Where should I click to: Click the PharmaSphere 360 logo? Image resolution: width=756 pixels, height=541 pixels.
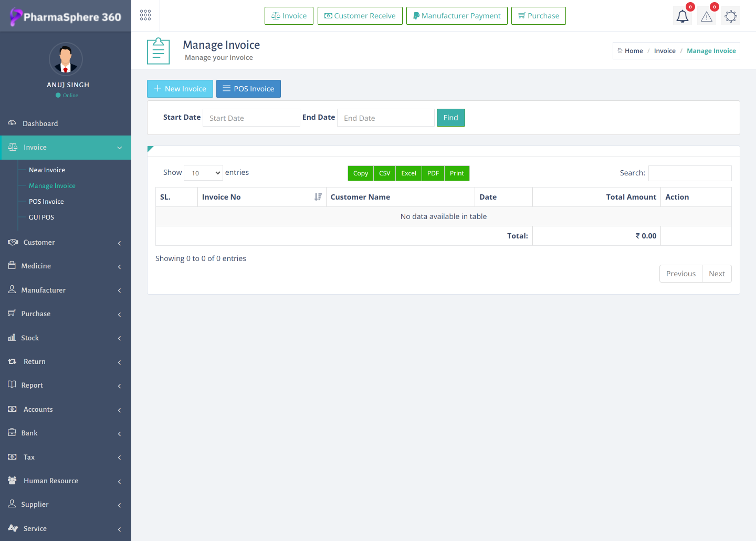[x=66, y=17]
